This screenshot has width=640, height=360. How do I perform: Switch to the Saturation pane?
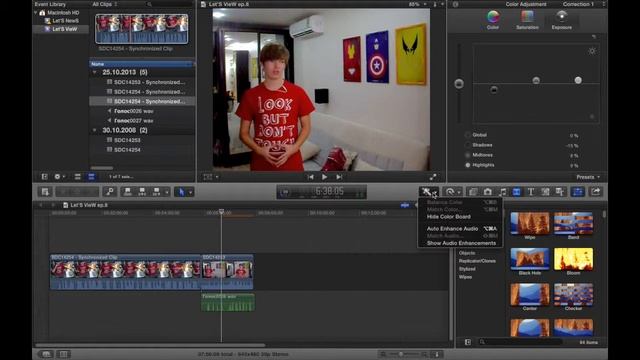click(x=527, y=20)
